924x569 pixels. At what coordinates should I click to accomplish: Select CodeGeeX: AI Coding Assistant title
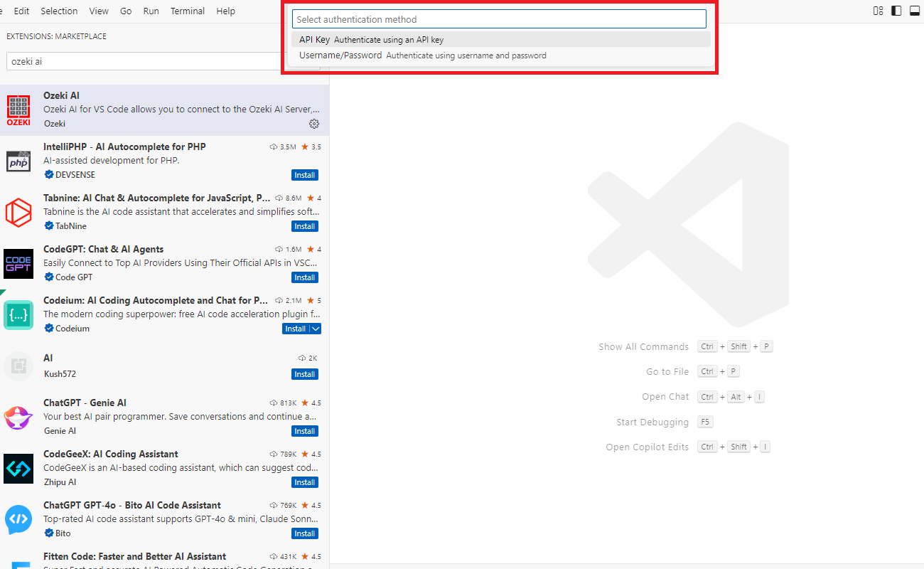click(111, 454)
